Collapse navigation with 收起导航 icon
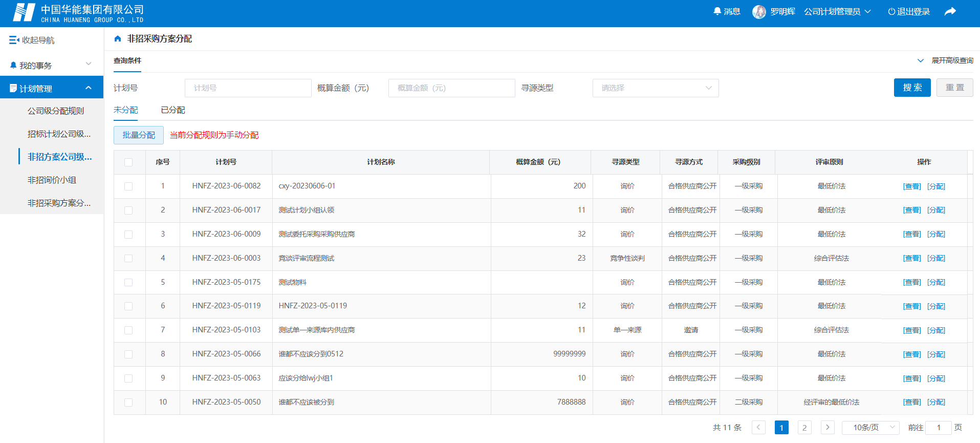 tap(14, 40)
